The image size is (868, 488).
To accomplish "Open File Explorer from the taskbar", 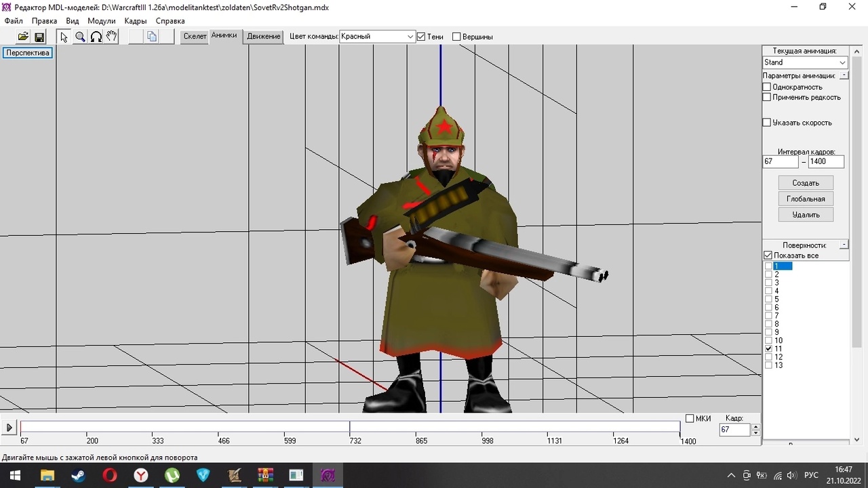I will point(47,475).
